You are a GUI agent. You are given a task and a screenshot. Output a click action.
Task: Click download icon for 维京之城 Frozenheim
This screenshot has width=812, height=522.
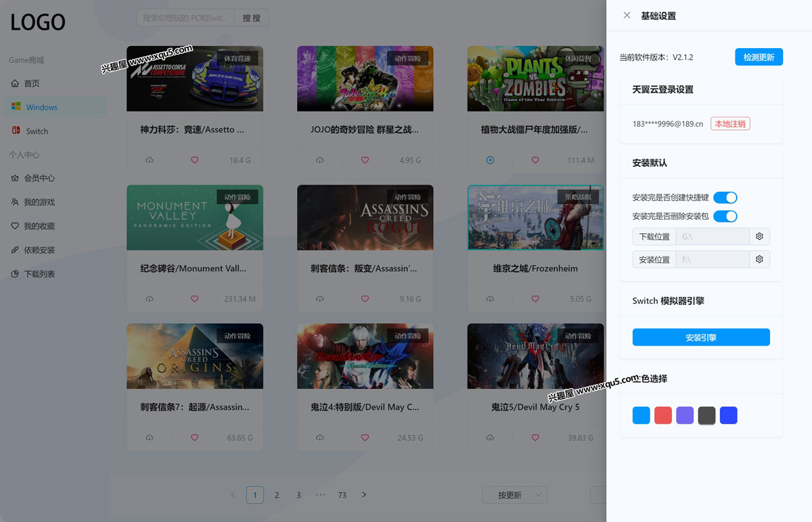point(491,299)
